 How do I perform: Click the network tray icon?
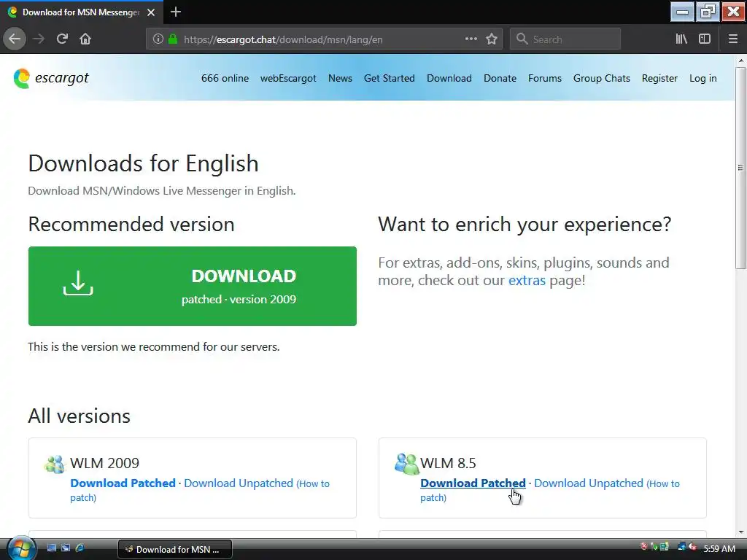[682, 547]
